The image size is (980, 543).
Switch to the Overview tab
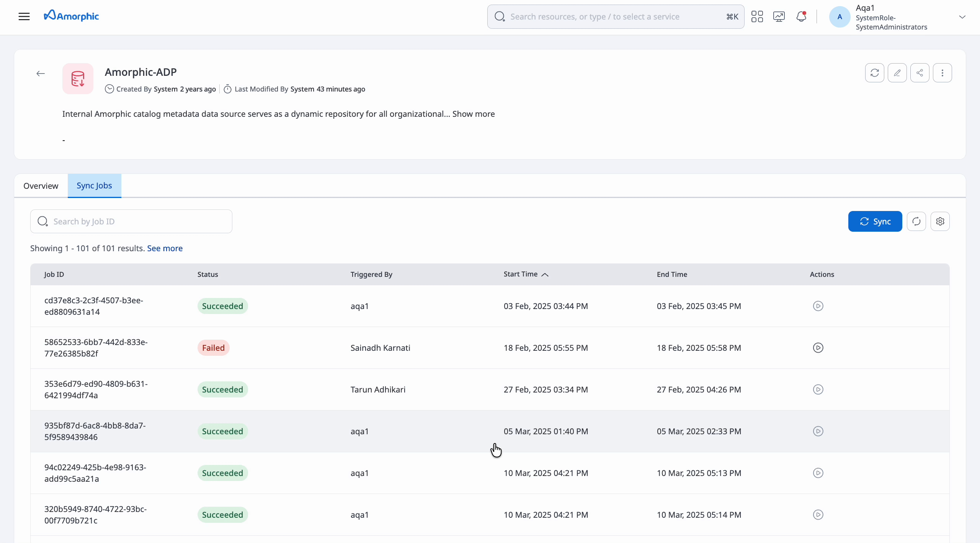(41, 186)
